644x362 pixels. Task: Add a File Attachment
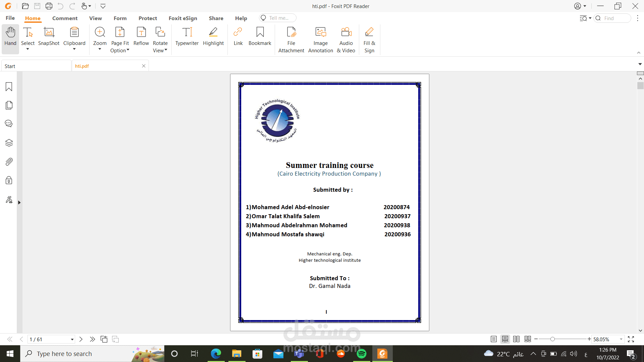pyautogui.click(x=291, y=40)
